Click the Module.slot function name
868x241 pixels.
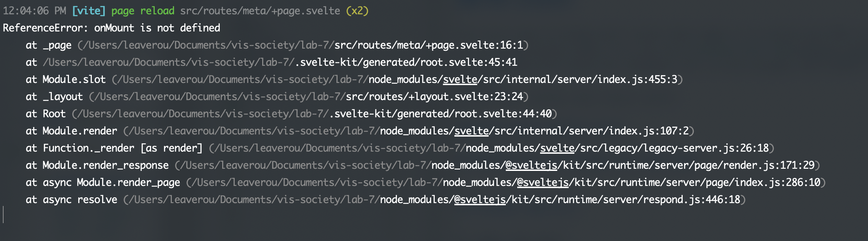(x=74, y=80)
